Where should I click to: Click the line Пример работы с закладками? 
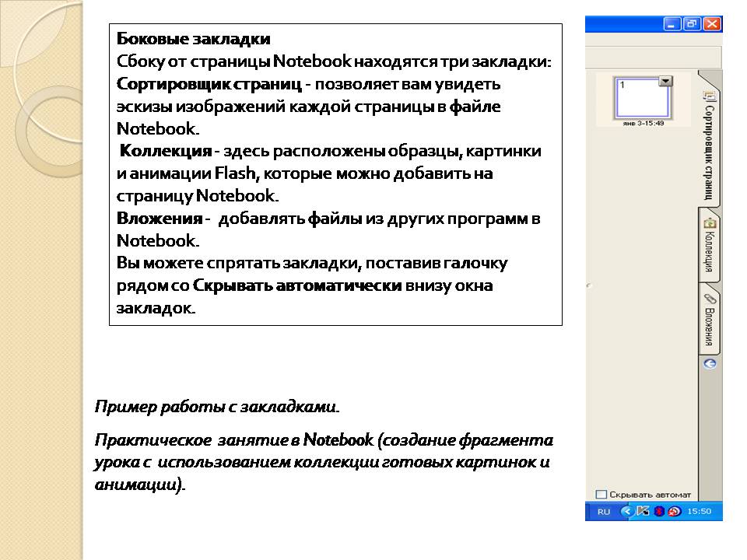pos(217,406)
